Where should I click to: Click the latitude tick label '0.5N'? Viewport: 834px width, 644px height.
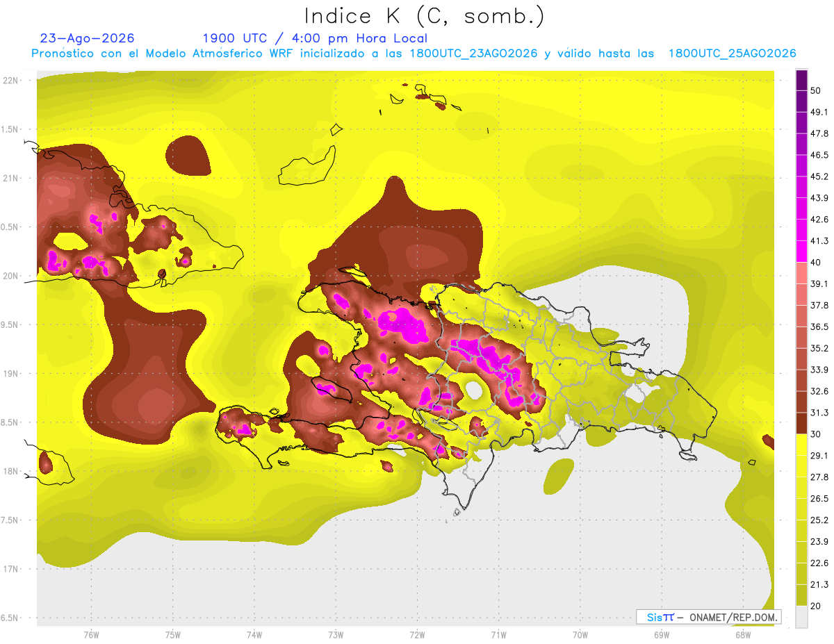10,227
